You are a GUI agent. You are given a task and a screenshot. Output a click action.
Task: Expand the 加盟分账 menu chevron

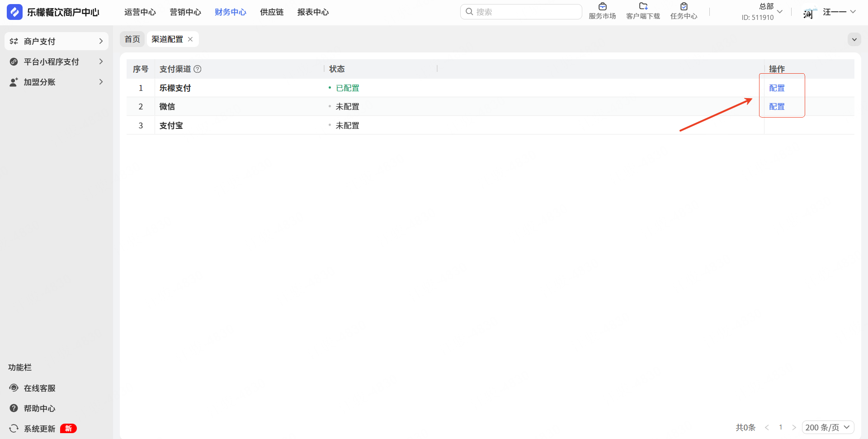[101, 82]
